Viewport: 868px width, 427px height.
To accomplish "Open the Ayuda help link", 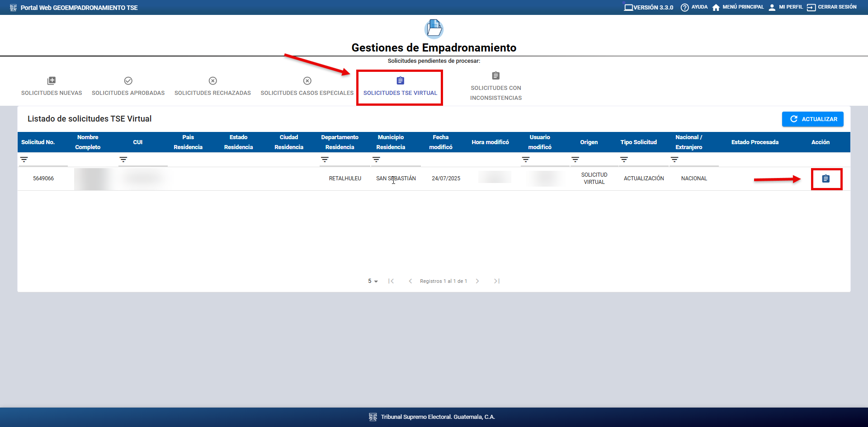I will (x=694, y=7).
